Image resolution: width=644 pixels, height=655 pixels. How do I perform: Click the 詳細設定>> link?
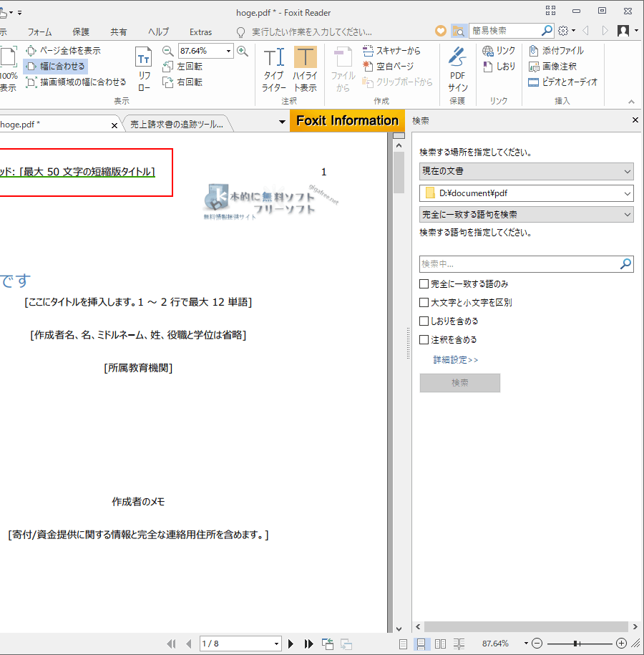(x=456, y=359)
